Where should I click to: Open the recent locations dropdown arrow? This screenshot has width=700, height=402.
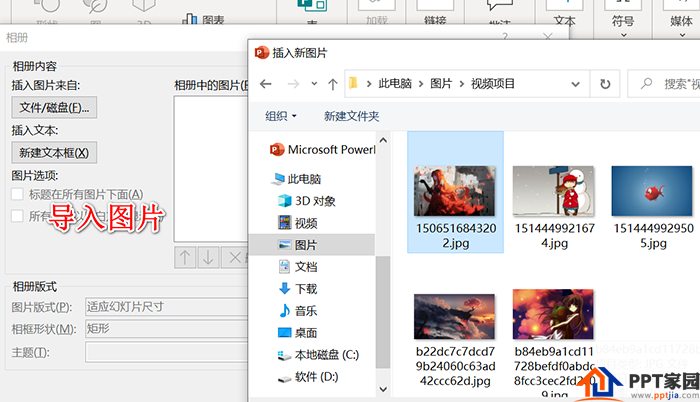[x=314, y=84]
